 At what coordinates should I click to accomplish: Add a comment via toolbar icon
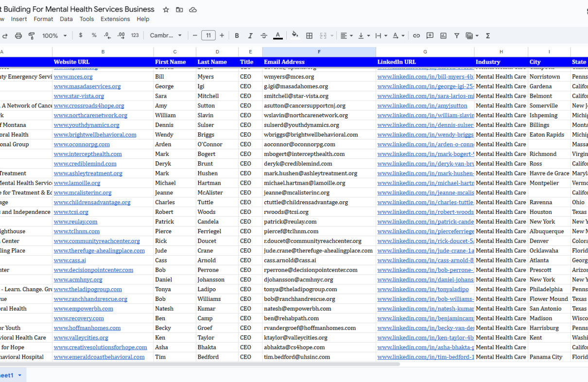click(430, 35)
